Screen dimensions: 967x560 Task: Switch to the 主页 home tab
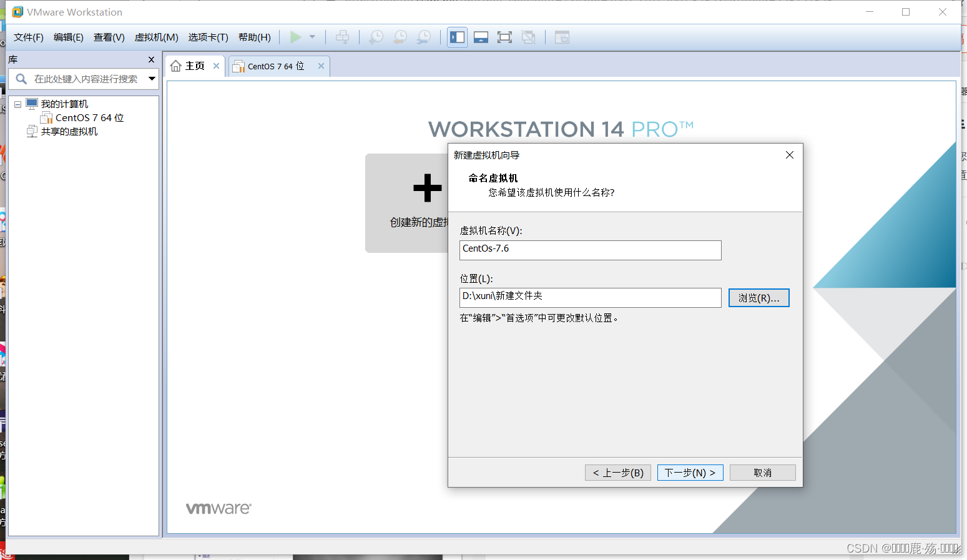pos(195,66)
